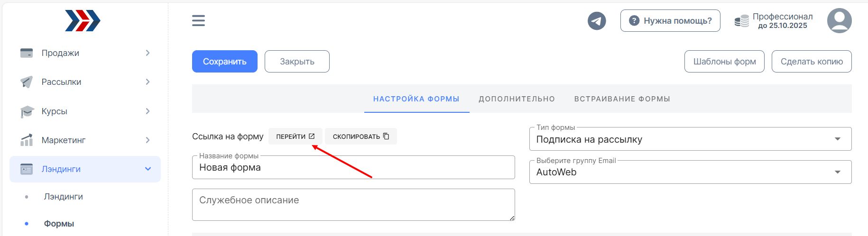Click the user avatar icon
Image resolution: width=868 pixels, height=236 pixels.
[x=839, y=21]
